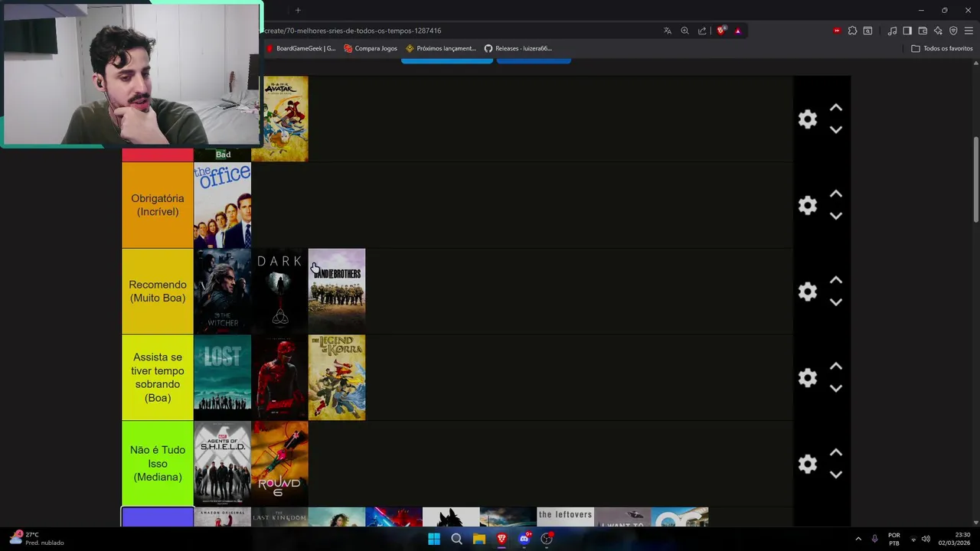
Task: Open the volume speaker tray icon
Action: point(926,539)
